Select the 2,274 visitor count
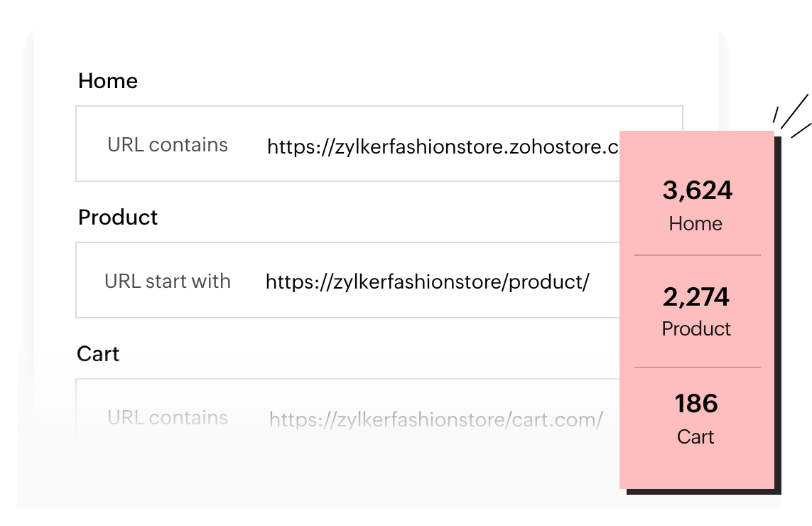The width and height of the screenshot is (812, 526). [x=696, y=297]
